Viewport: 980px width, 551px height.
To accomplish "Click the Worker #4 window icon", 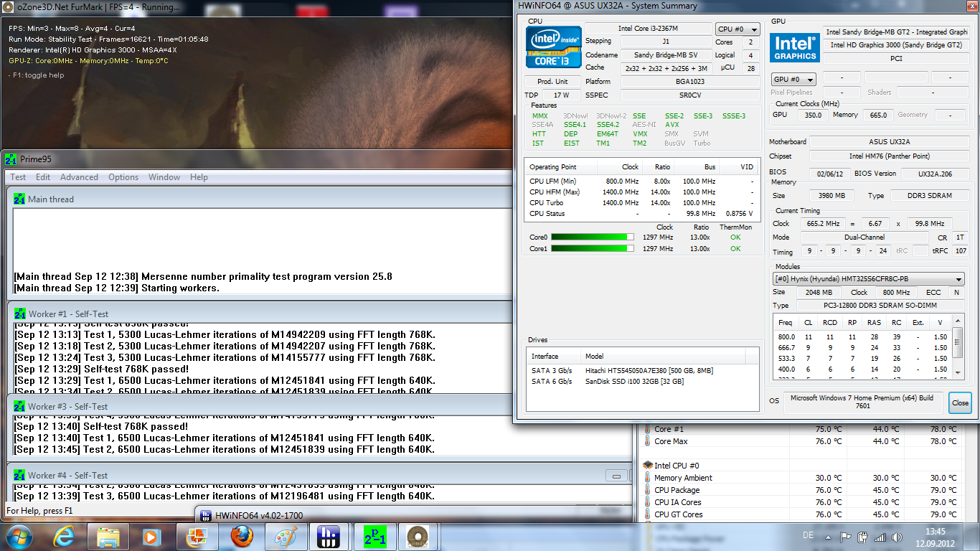I will click(20, 475).
